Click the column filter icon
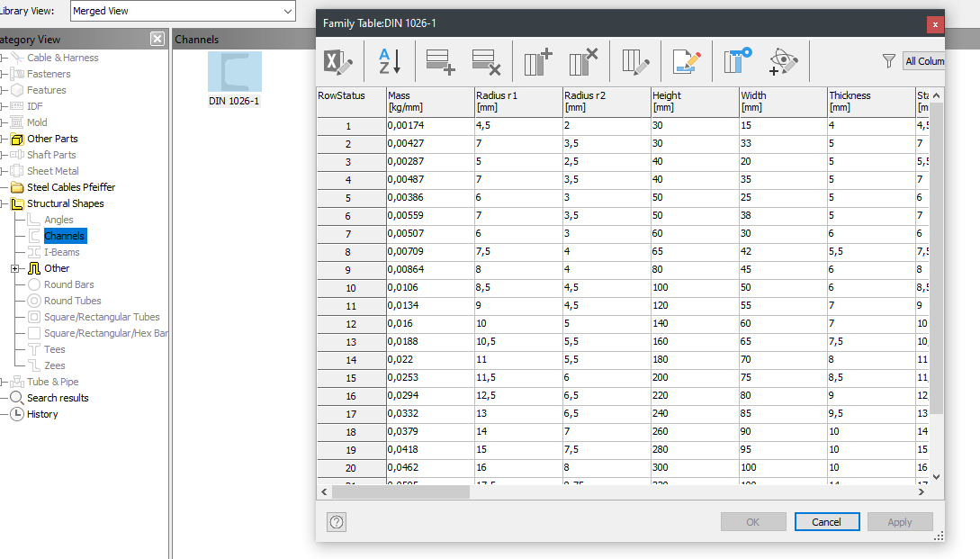The height and width of the screenshot is (559, 980). [x=888, y=61]
